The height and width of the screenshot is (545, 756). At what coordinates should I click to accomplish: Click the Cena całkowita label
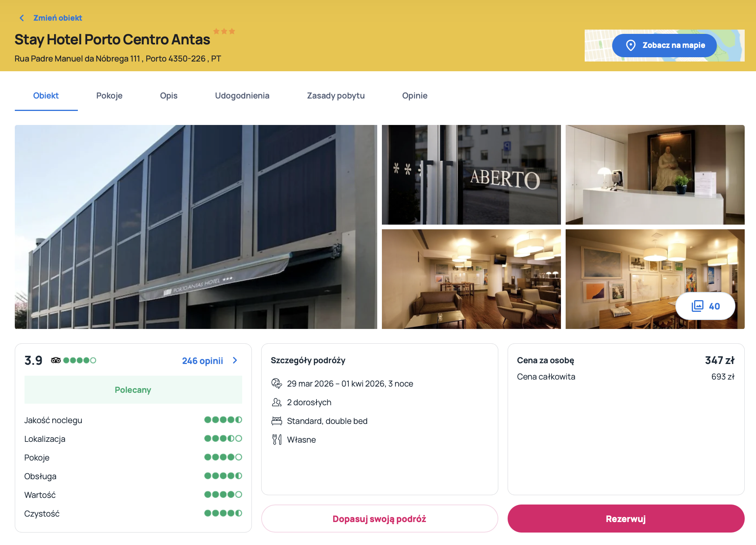546,377
